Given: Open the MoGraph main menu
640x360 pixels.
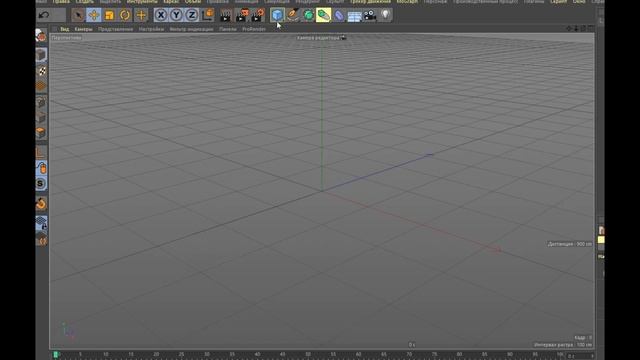Looking at the screenshot, I should coord(407,2).
